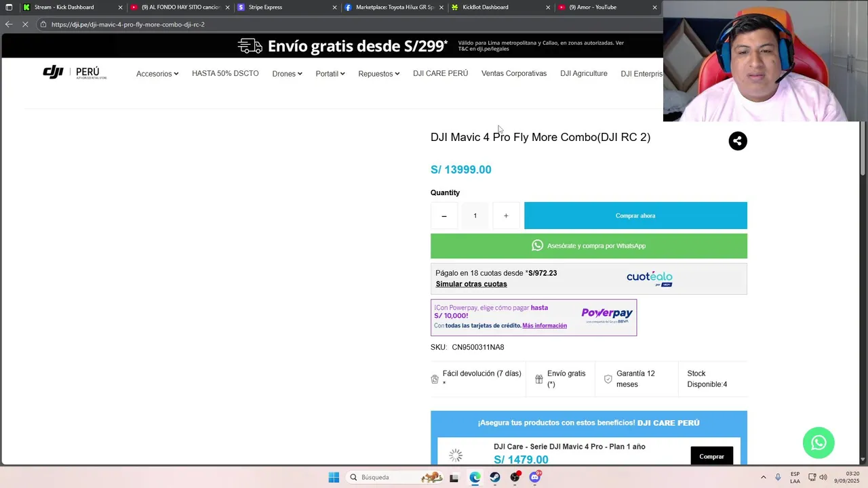Click the Powerpay promotional banner
Image resolution: width=868 pixels, height=488 pixels.
[534, 317]
